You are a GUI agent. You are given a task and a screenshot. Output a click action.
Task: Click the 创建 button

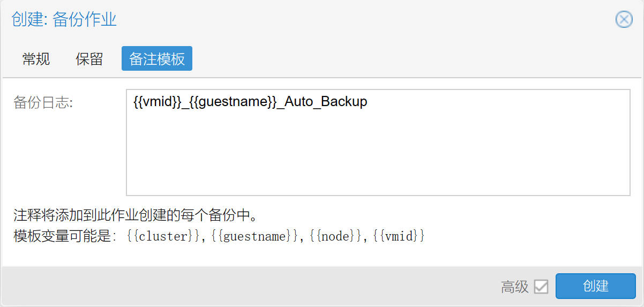596,286
